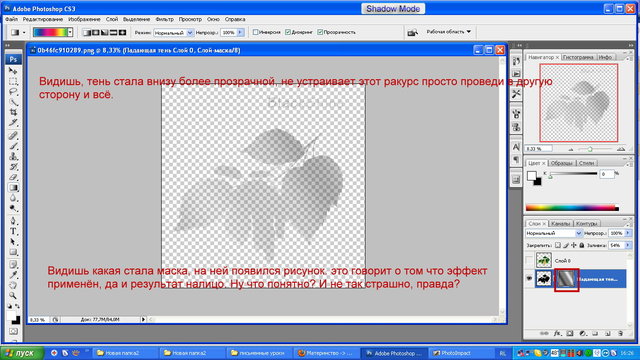Viewport: 640px width, 360px height.
Task: Select the Notes tool
Action: click(13, 264)
